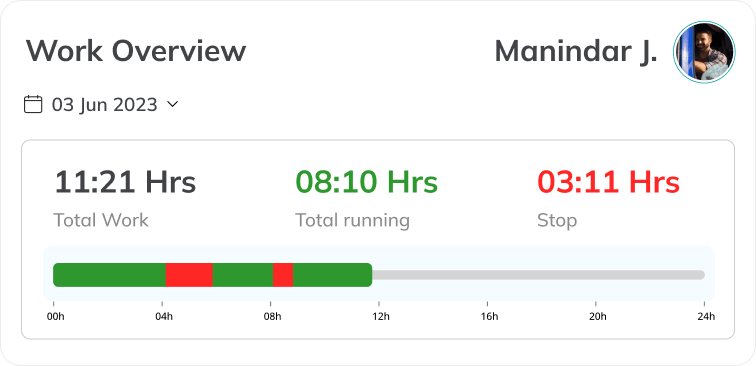Image resolution: width=756 pixels, height=366 pixels.
Task: Select the 11:21 Hrs total work value
Action: click(125, 182)
